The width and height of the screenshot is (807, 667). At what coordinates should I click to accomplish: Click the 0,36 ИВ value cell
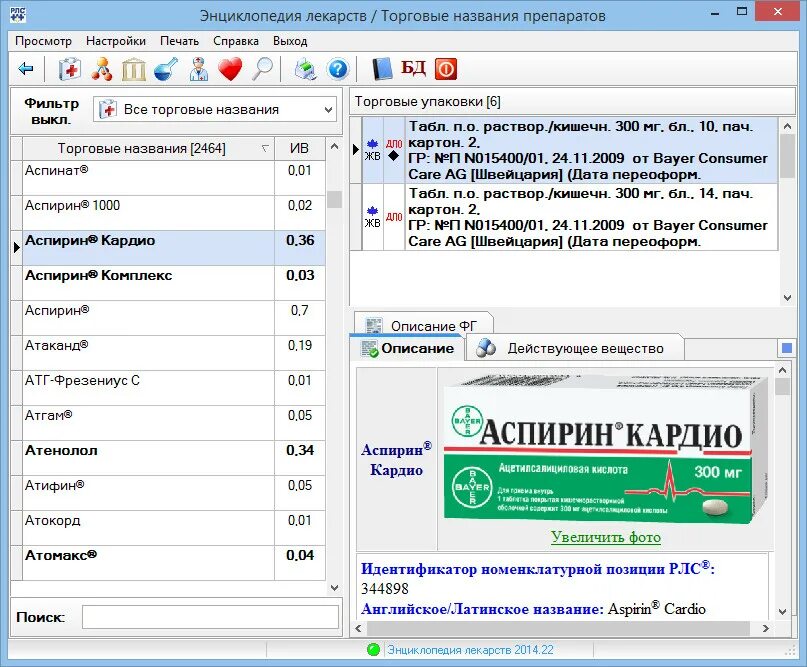tap(300, 248)
